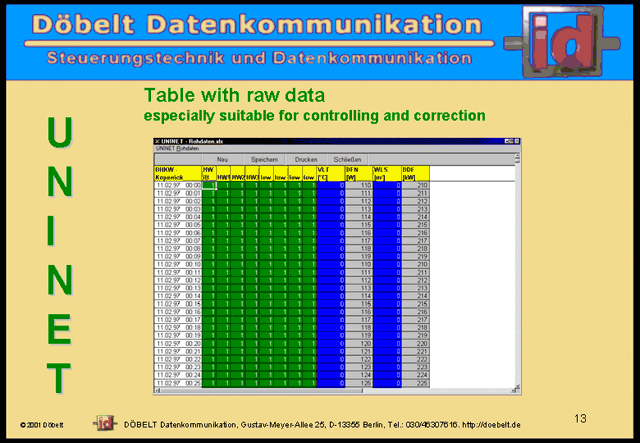
Task: Select the BDF cell showing 225
Action: pyautogui.click(x=416, y=383)
